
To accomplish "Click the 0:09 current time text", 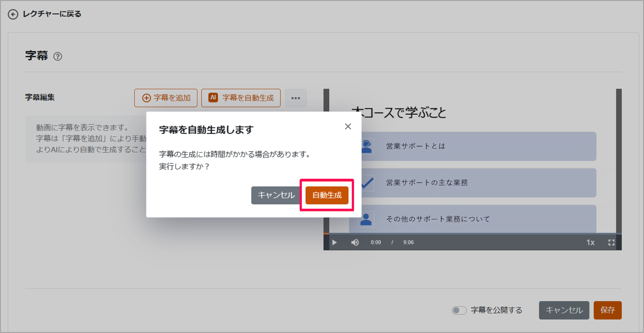I will click(376, 243).
